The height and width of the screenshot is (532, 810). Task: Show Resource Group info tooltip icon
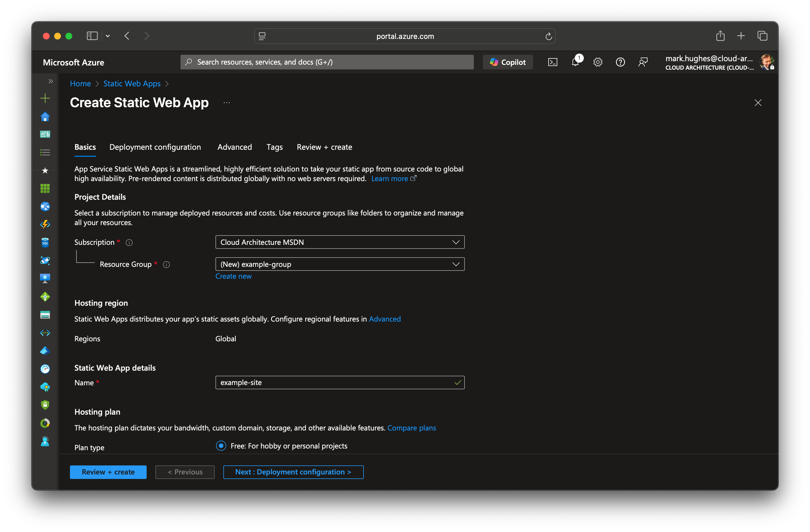pos(166,265)
